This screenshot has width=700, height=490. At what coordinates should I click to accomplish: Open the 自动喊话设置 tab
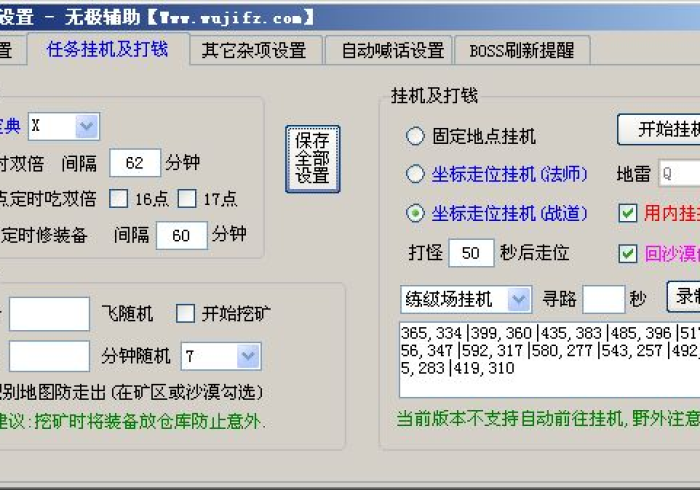pos(392,50)
